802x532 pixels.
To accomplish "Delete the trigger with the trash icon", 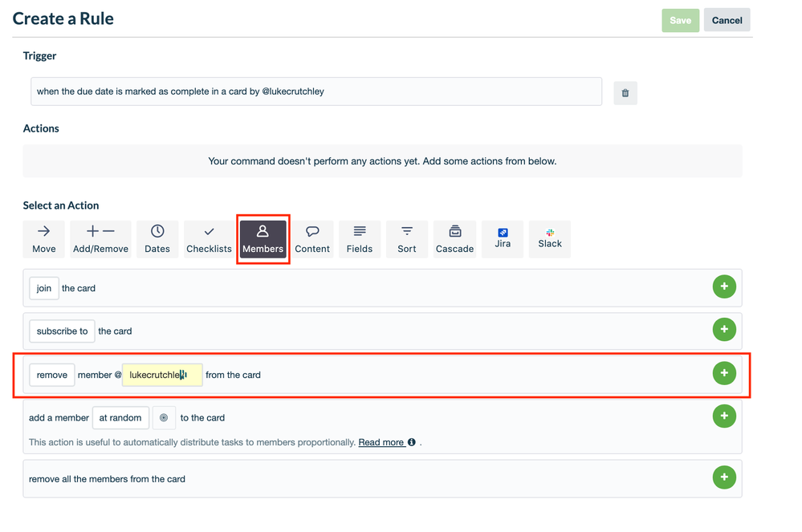I will 625,93.
